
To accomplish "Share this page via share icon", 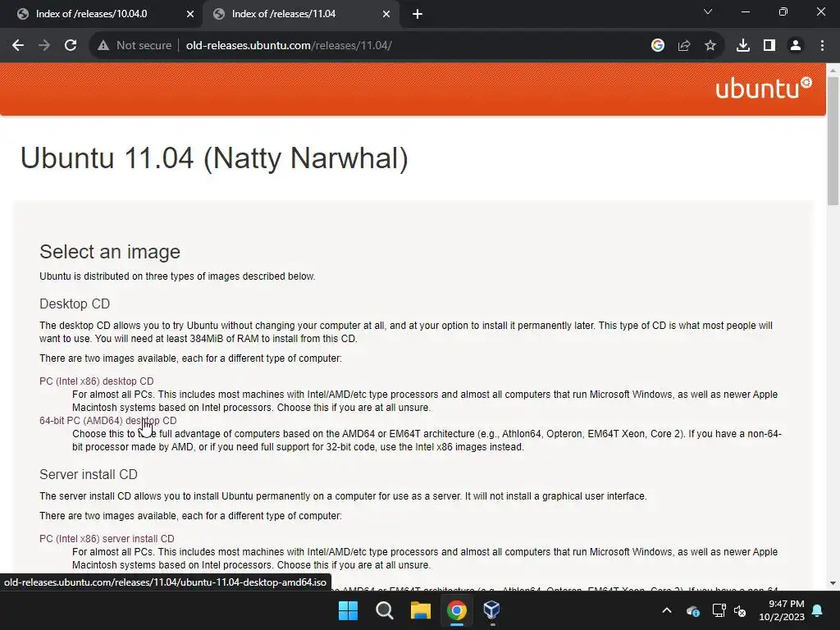I will [x=683, y=46].
